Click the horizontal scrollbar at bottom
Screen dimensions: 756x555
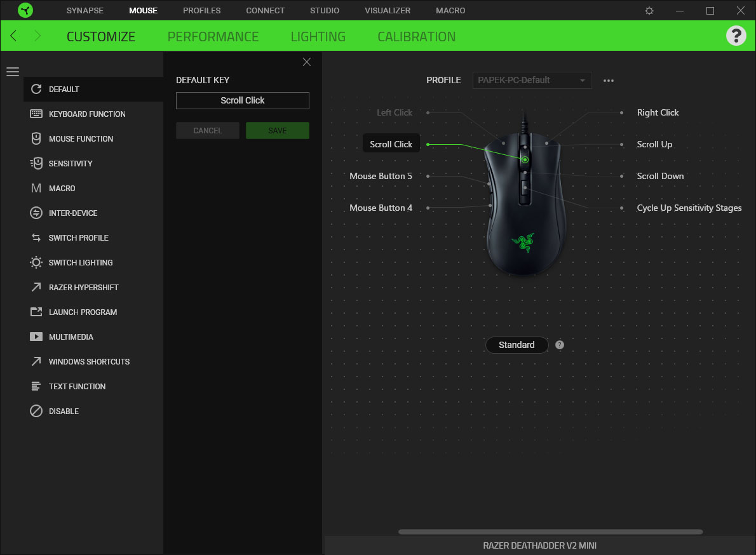tap(550, 532)
